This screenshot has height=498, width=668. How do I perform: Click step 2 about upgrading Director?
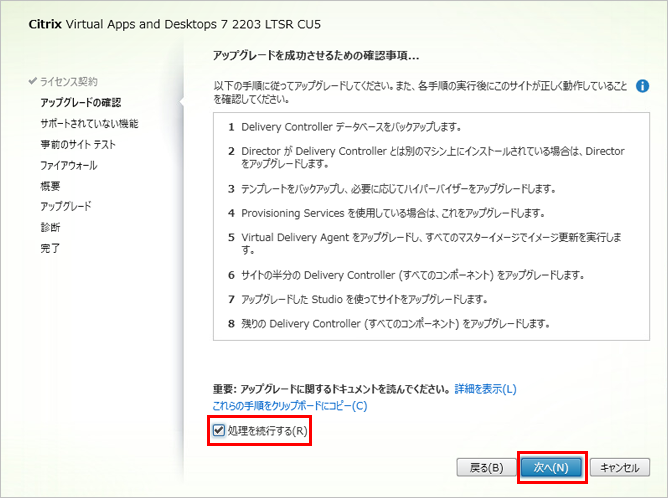click(432, 157)
